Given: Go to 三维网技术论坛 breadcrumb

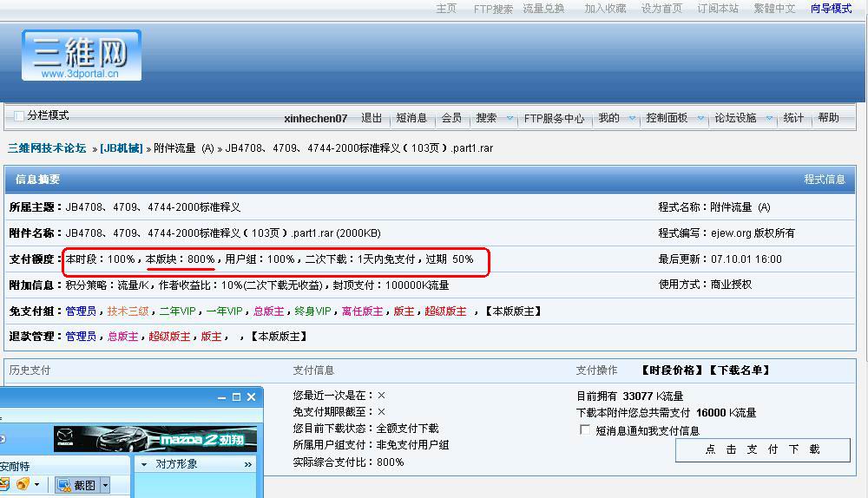Looking at the screenshot, I should (x=47, y=147).
